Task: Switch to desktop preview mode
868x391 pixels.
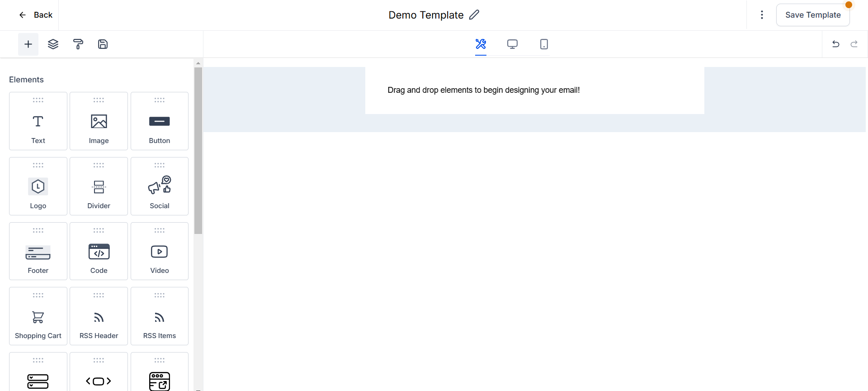Action: pos(512,44)
